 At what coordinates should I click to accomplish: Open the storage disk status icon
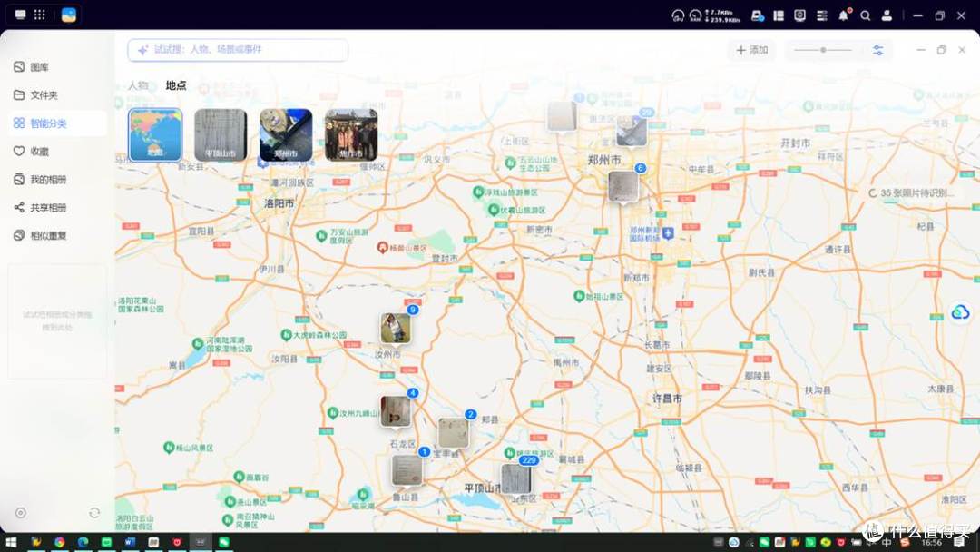tap(758, 15)
